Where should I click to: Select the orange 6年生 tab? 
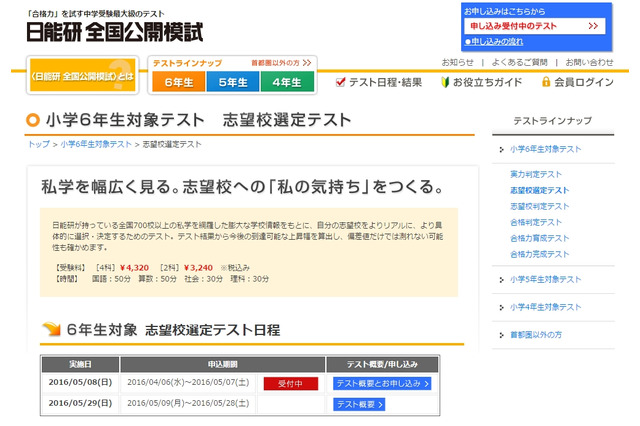point(179,82)
